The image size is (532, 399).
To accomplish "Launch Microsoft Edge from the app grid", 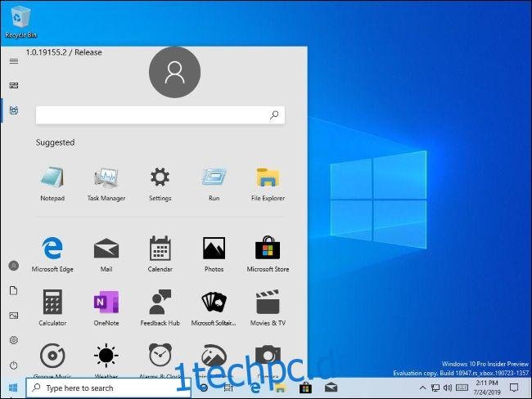I will point(52,254).
